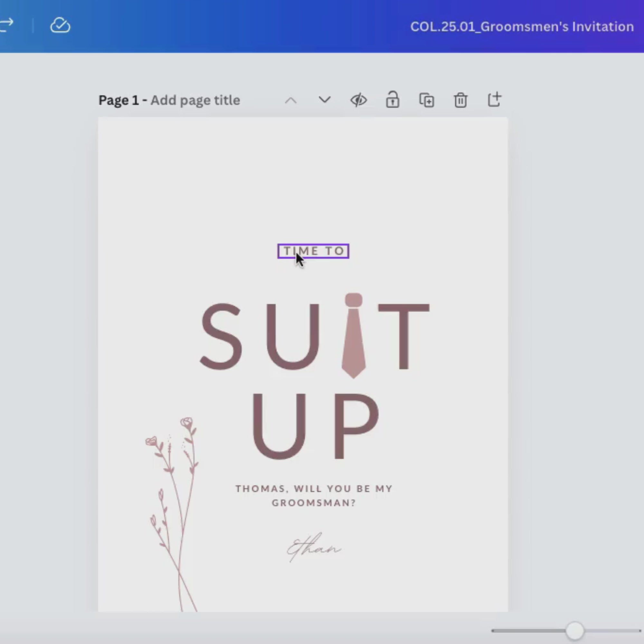Click the cloud save status icon

pos(60,25)
